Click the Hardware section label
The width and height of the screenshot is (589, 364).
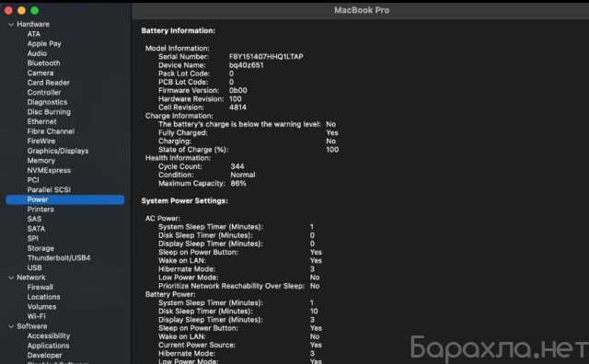tap(33, 25)
